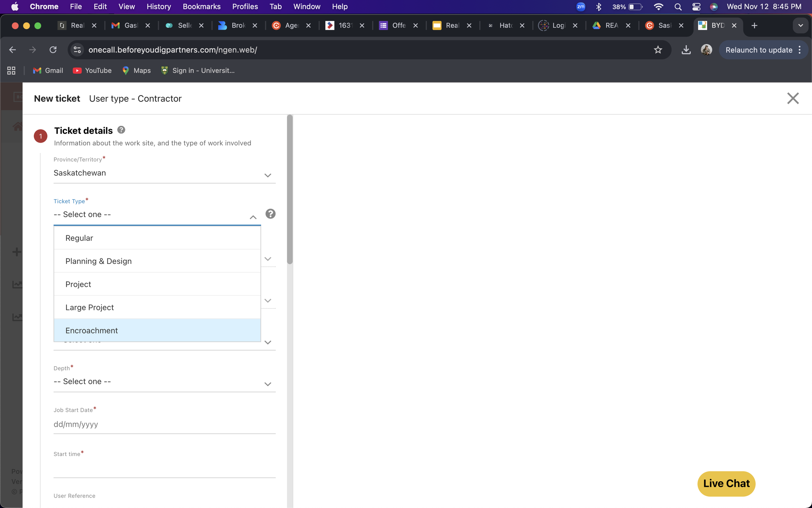Image resolution: width=812 pixels, height=508 pixels.
Task: Click the address bar URL
Action: tap(172, 50)
